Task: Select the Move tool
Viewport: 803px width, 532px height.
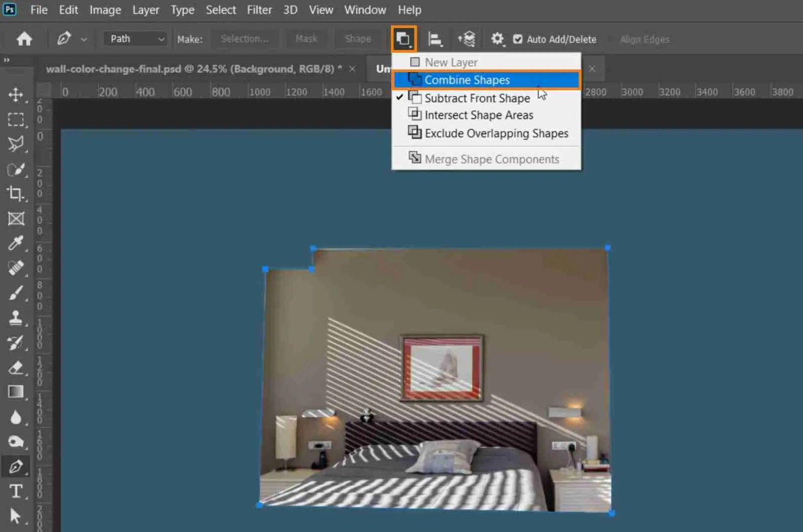Action: [x=17, y=95]
